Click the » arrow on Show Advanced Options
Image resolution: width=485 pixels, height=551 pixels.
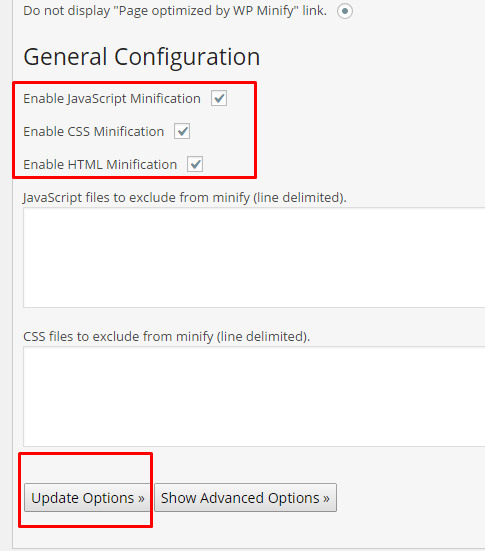point(326,499)
